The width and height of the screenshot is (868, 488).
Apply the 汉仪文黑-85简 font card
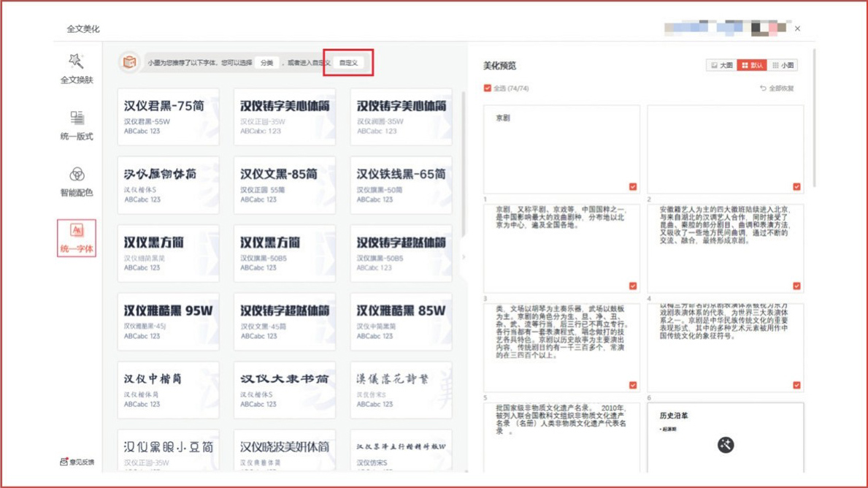click(x=285, y=185)
